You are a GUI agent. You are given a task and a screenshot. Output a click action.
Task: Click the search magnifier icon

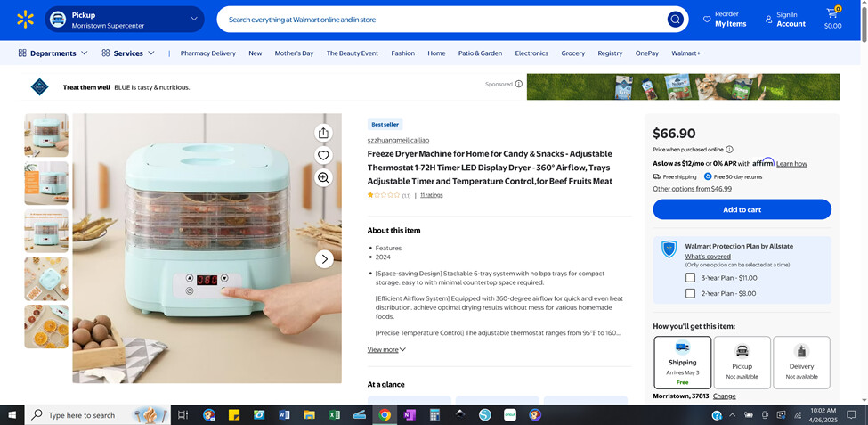[x=676, y=20]
